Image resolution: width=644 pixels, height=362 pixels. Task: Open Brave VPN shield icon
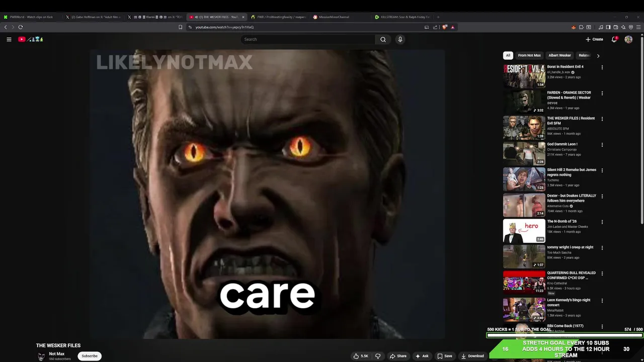click(631, 27)
